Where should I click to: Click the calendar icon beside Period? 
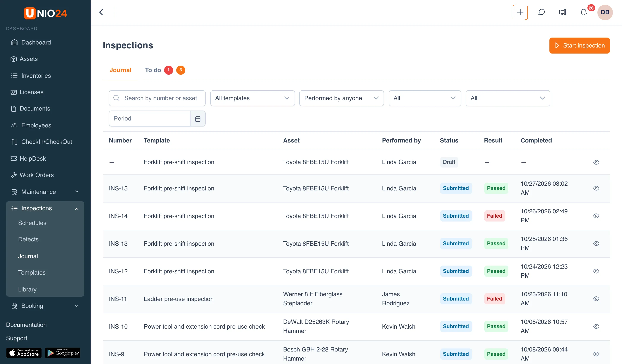coord(198,119)
